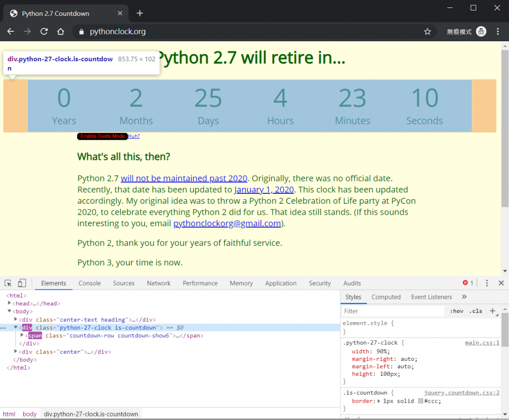Show more Styles sidebar tabs chevron
This screenshot has width=509, height=420.
point(464,297)
